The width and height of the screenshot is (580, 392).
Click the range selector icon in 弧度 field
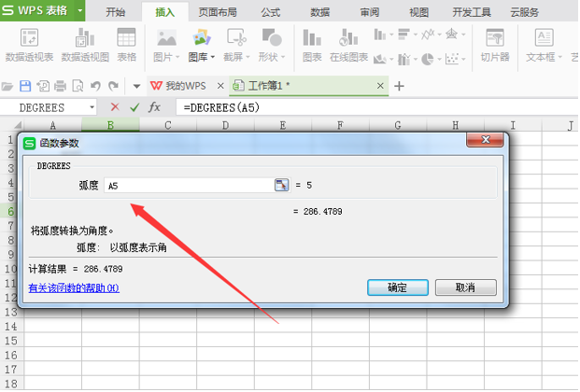point(281,185)
